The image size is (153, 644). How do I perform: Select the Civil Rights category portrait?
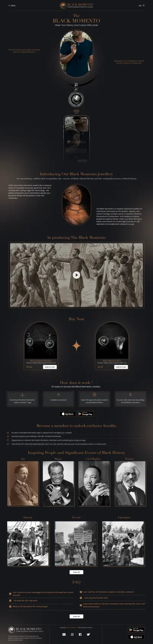[94, 484]
